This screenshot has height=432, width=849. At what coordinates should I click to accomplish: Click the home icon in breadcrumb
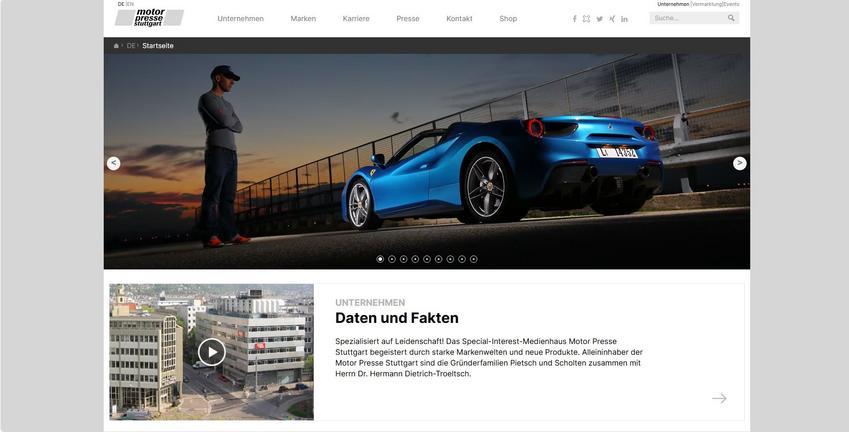[116, 46]
